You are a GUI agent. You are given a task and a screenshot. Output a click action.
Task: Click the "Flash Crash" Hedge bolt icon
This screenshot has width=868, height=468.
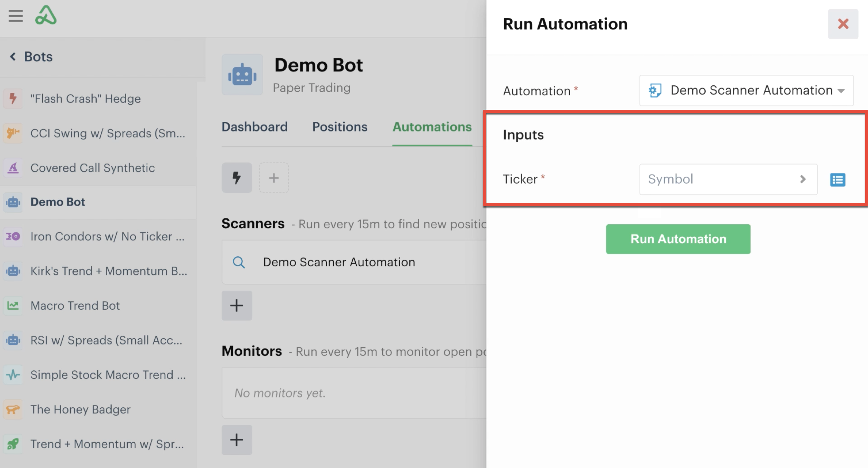(x=13, y=99)
